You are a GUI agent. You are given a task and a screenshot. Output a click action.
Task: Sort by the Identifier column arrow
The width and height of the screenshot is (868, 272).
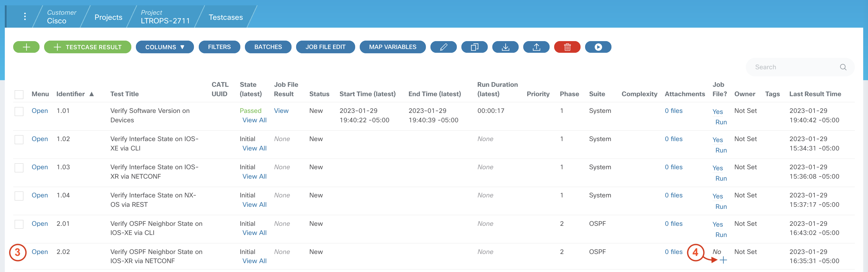[x=92, y=94]
